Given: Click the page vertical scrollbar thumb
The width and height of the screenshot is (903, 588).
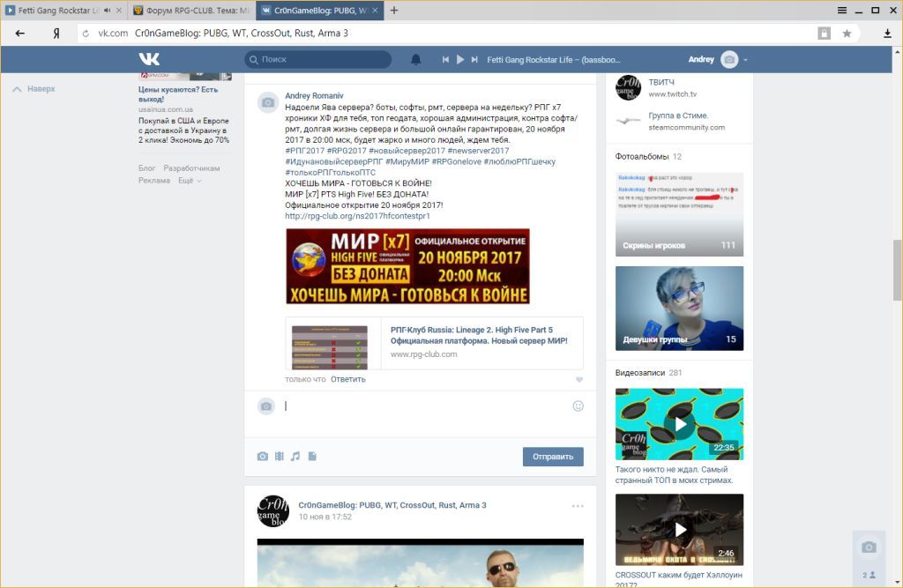Looking at the screenshot, I should 897,270.
